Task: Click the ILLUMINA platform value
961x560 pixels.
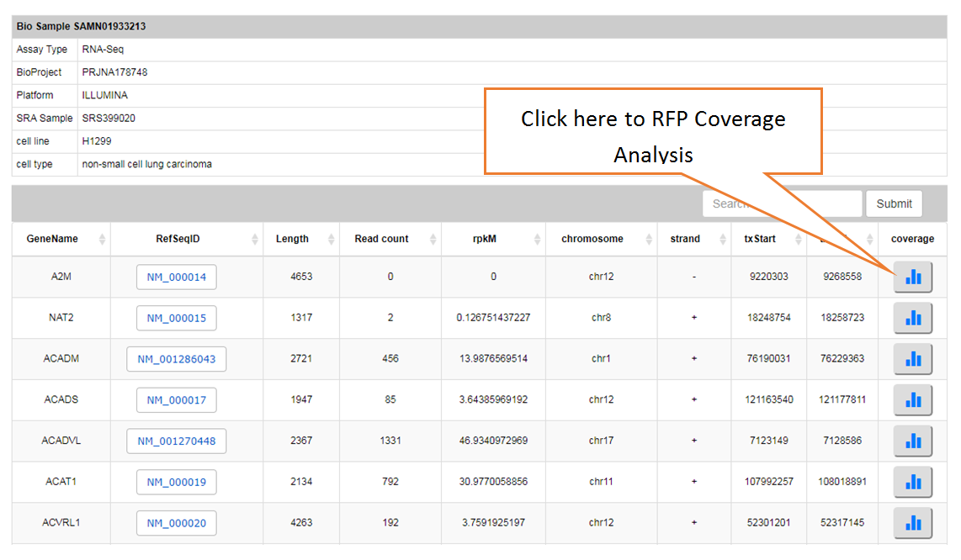Action: [x=105, y=96]
